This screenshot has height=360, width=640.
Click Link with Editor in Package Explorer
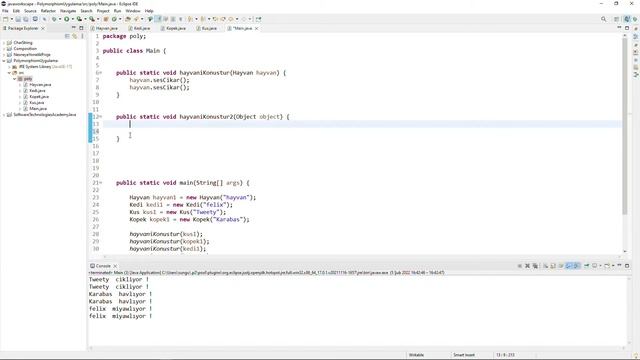point(75,36)
